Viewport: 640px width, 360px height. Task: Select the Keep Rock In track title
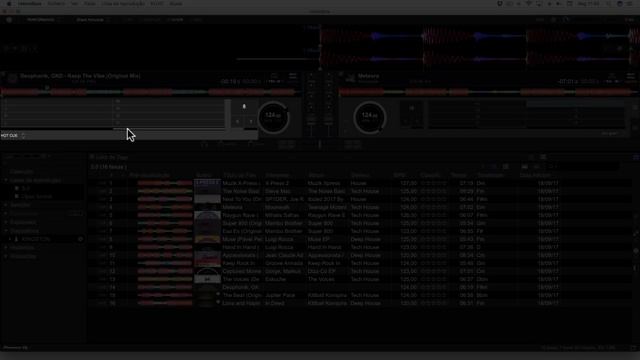pyautogui.click(x=239, y=263)
